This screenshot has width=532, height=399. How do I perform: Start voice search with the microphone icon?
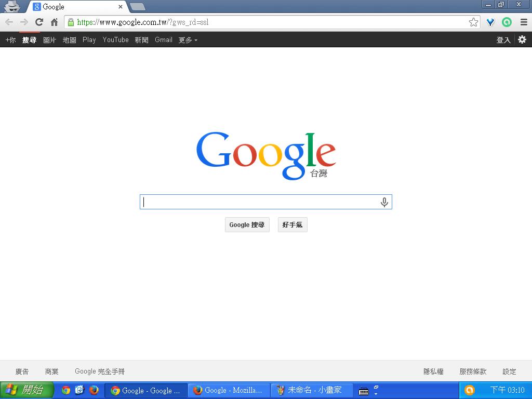(x=384, y=202)
